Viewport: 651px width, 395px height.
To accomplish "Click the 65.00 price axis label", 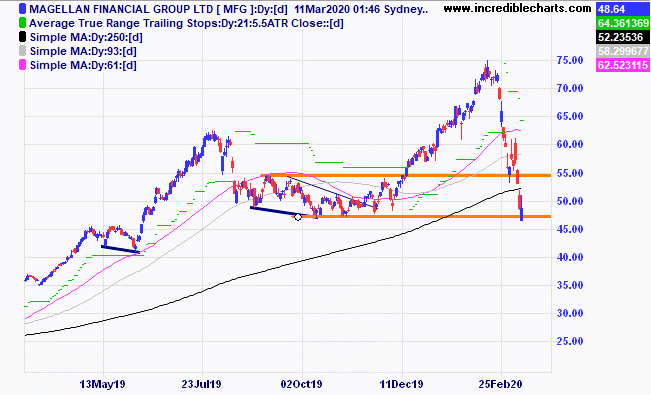I will (570, 116).
